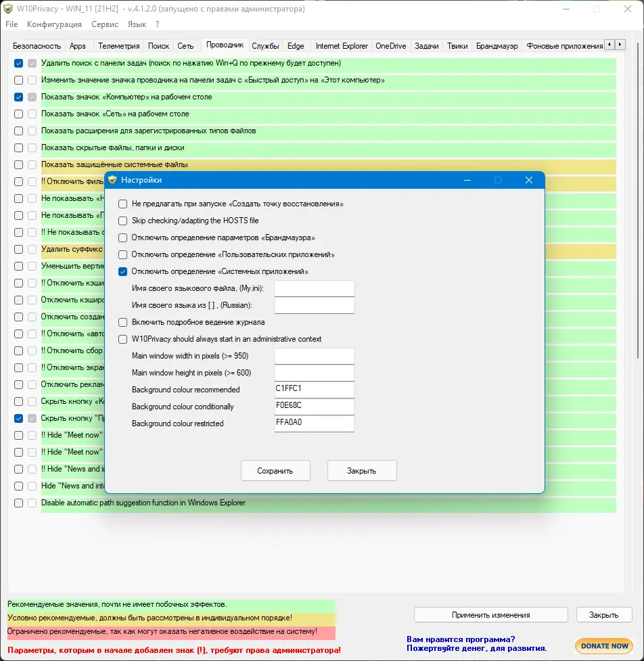
Task: Switch to the Internet Explorer tab
Action: click(x=342, y=46)
